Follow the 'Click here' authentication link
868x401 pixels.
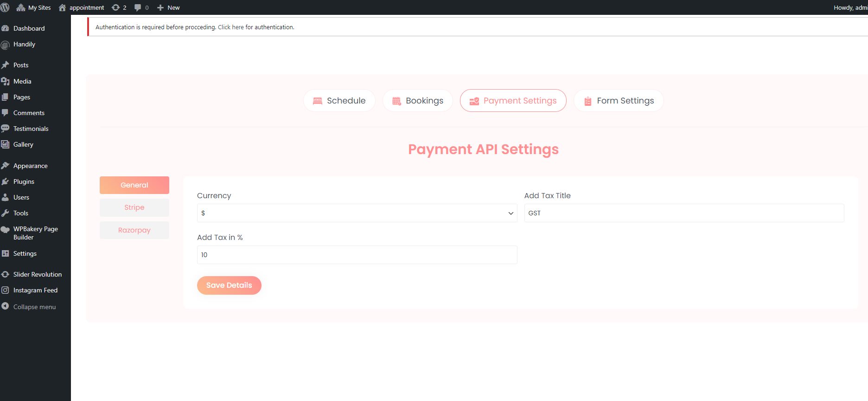[x=230, y=27]
